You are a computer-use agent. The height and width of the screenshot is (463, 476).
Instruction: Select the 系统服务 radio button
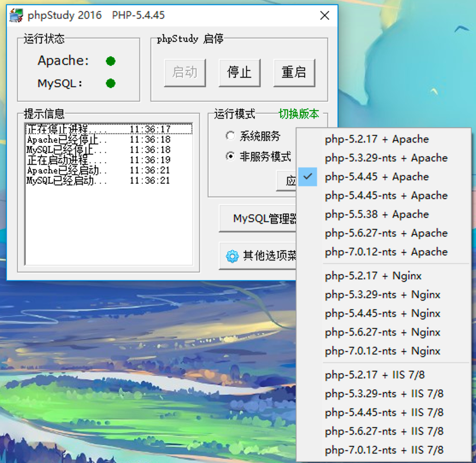point(230,135)
